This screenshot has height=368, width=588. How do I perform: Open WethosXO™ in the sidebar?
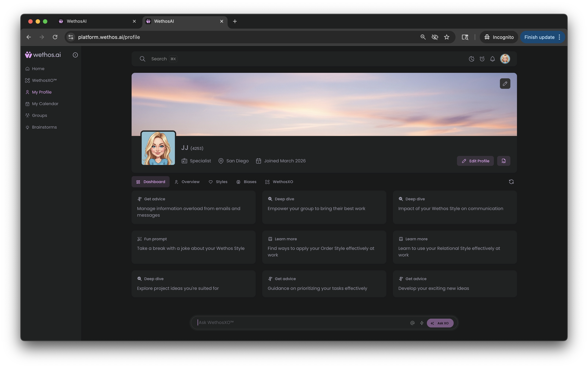(41, 80)
